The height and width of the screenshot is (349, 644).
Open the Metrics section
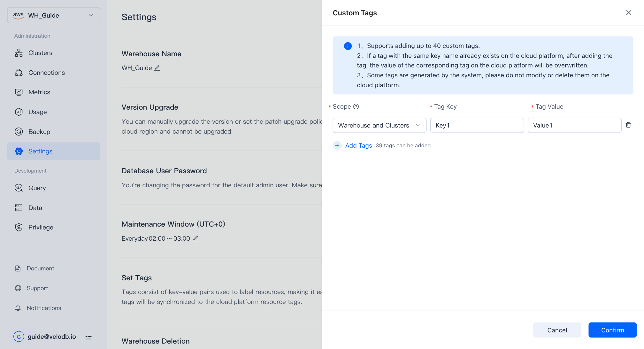coord(39,92)
